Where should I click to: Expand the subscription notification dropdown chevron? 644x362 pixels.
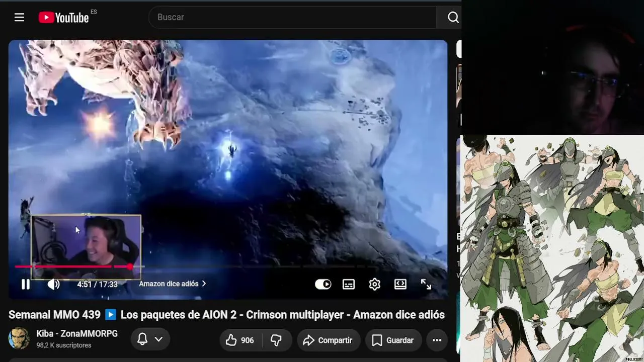pyautogui.click(x=158, y=340)
